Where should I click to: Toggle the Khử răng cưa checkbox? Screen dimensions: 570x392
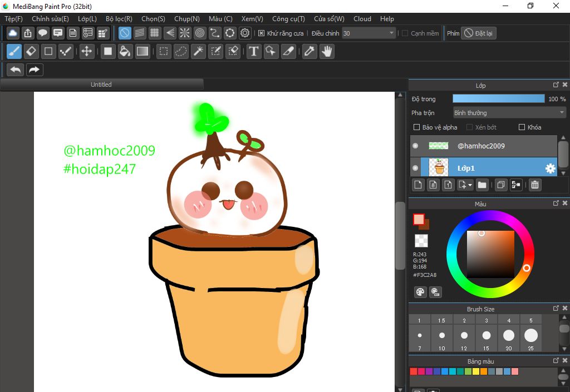pyautogui.click(x=261, y=33)
